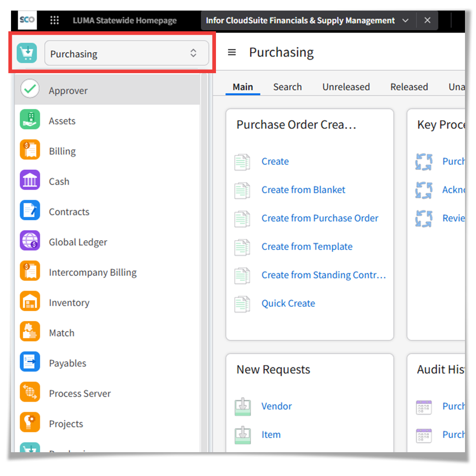Viewport: 476px width, 476px height.
Task: Click the Inventory warehouse icon
Action: (30, 301)
